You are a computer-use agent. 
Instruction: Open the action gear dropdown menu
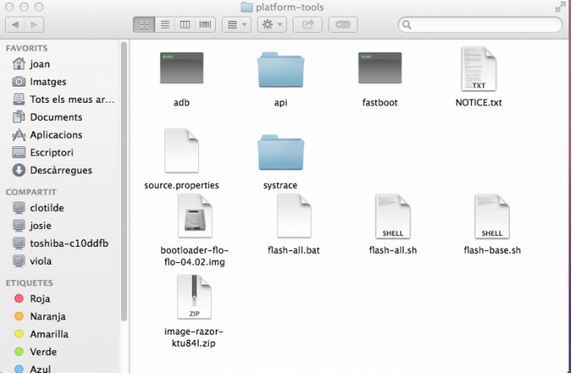click(x=272, y=24)
